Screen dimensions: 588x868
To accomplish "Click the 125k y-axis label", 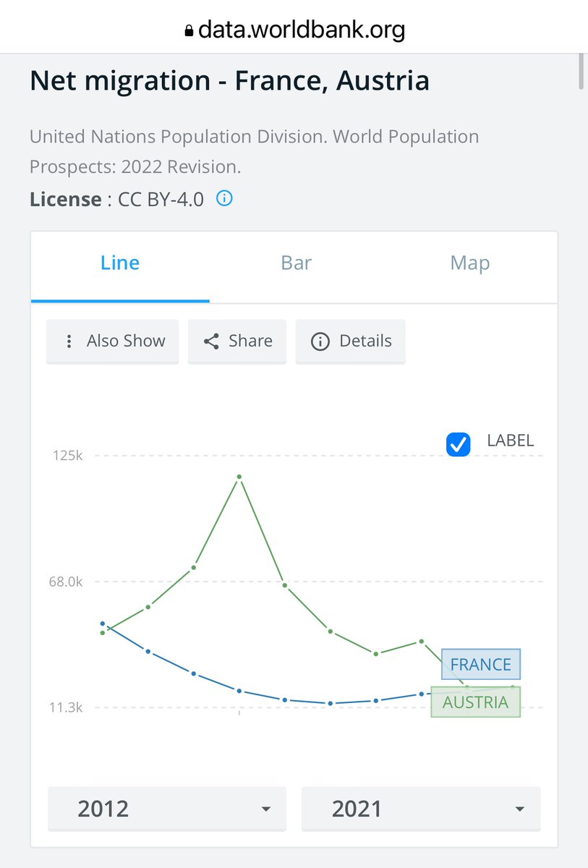I will coord(68,456).
